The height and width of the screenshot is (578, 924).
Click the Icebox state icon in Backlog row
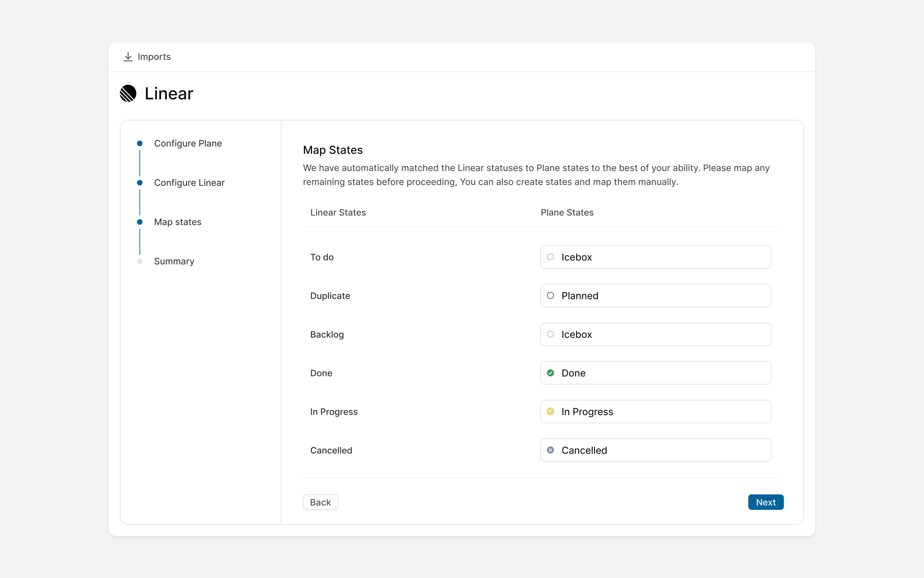[x=550, y=334]
